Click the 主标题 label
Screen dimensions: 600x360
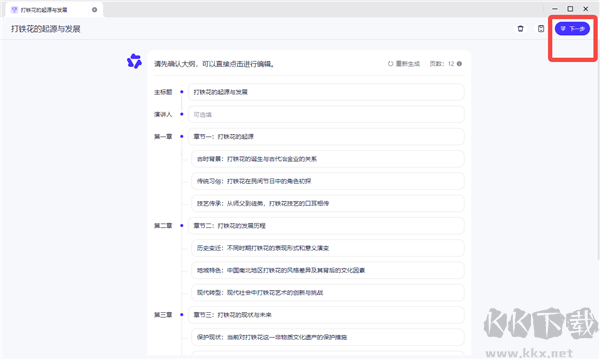coord(163,92)
